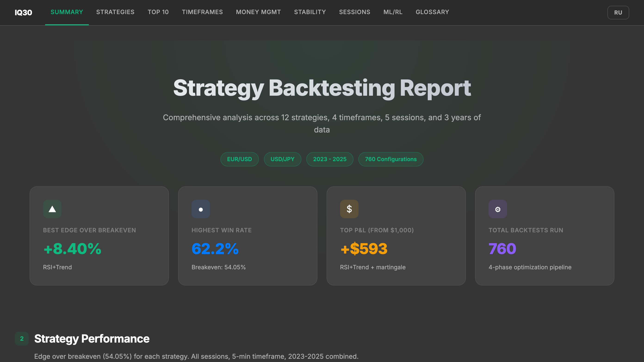Click the Total Backtests Run label
Viewport: 644px width, 362px height.
click(526, 230)
